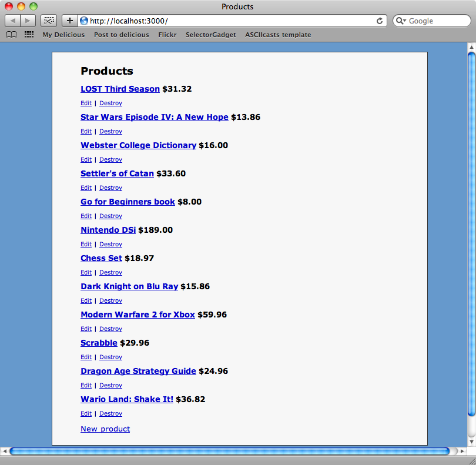This screenshot has width=476, height=465.
Task: Open Modern Warfare 2 for Xbox
Action: (138, 315)
